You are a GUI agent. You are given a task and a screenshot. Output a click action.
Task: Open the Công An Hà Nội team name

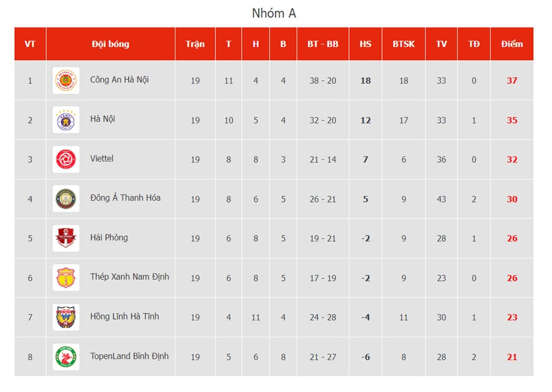(119, 80)
